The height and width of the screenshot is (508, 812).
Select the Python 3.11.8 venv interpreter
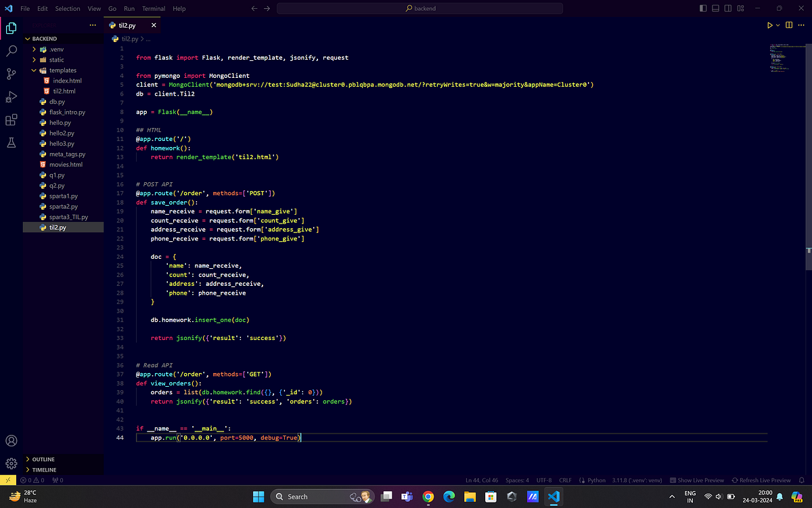coord(637,480)
